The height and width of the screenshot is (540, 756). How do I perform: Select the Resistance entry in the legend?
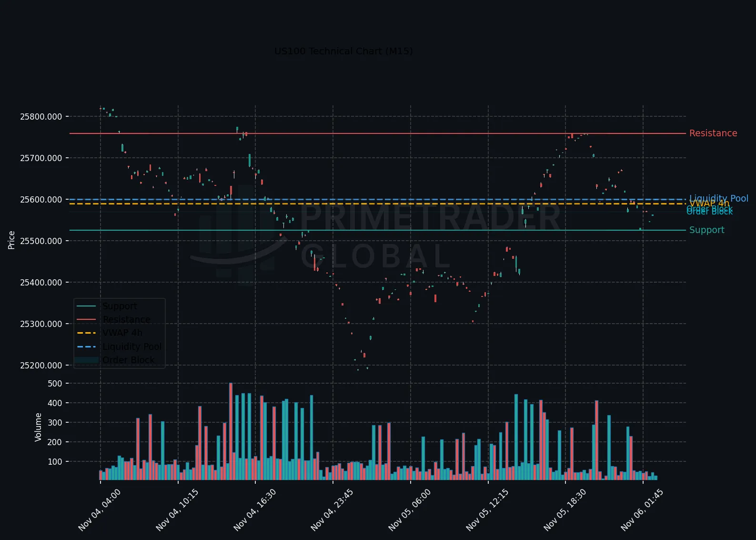tap(126, 320)
